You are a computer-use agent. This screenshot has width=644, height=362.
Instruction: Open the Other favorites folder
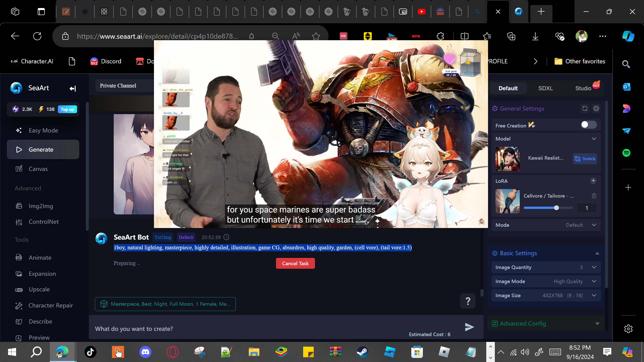click(580, 61)
